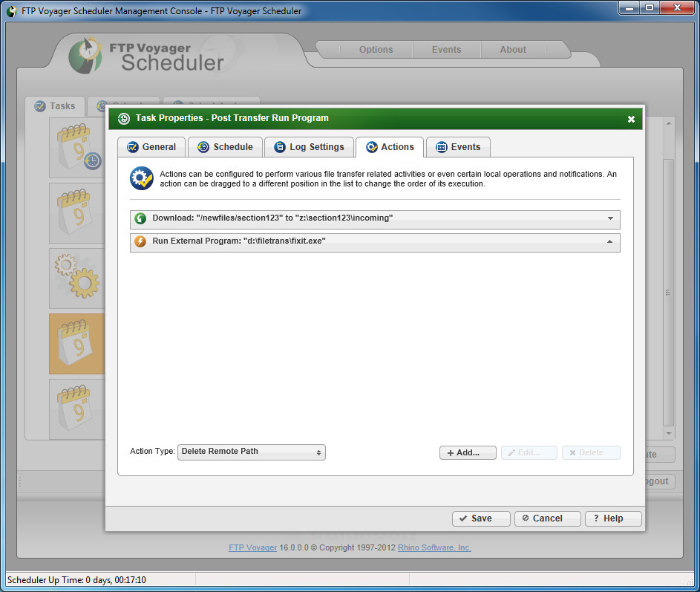
Task: Click the green Download action icon
Action: [x=140, y=218]
